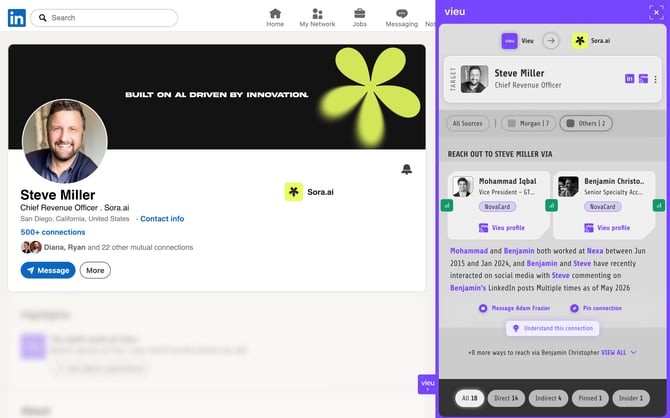Select the All Sources filter chip
Screen dimensions: 670x418
467,124
